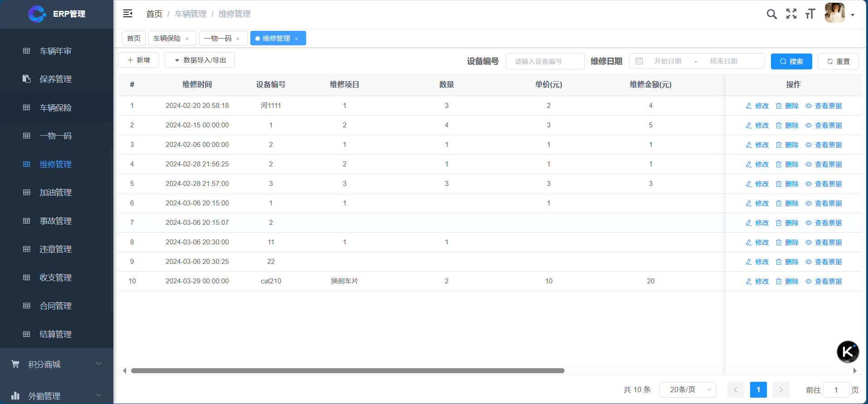Click 删除 in the cat210 row
Viewport: 868px width, 404px height.
coord(787,281)
